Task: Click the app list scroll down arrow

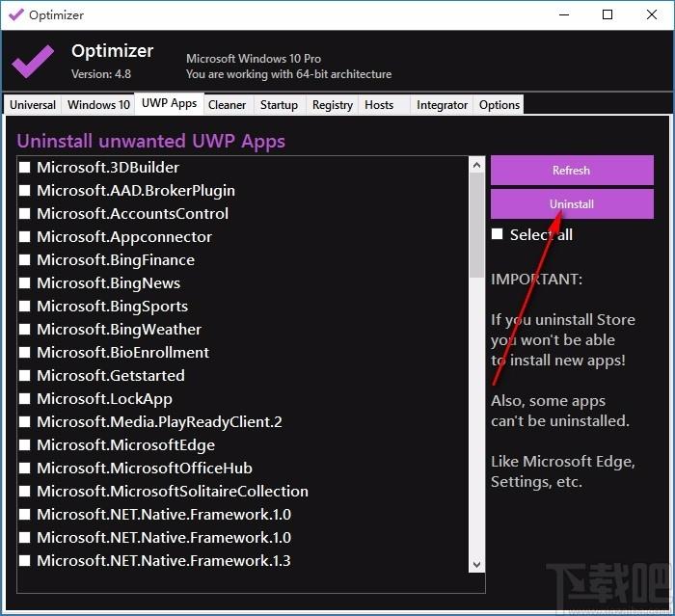Action: click(476, 564)
